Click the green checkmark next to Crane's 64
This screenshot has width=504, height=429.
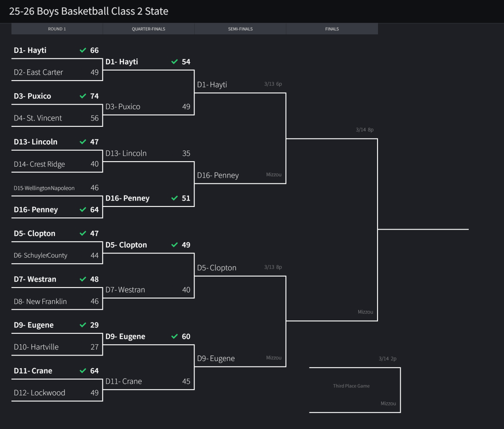tap(83, 371)
